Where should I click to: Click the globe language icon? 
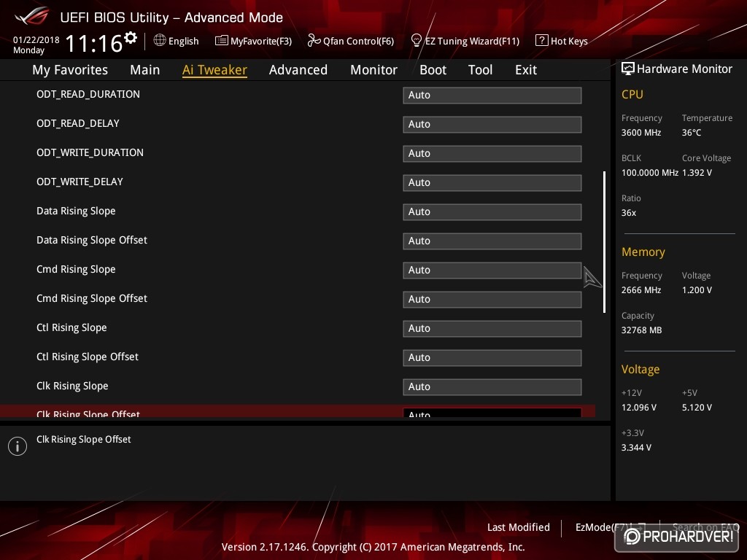[160, 41]
